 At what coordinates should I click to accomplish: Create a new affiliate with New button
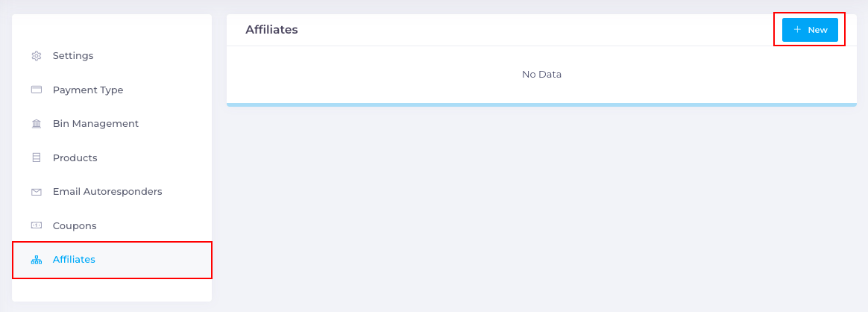(810, 30)
